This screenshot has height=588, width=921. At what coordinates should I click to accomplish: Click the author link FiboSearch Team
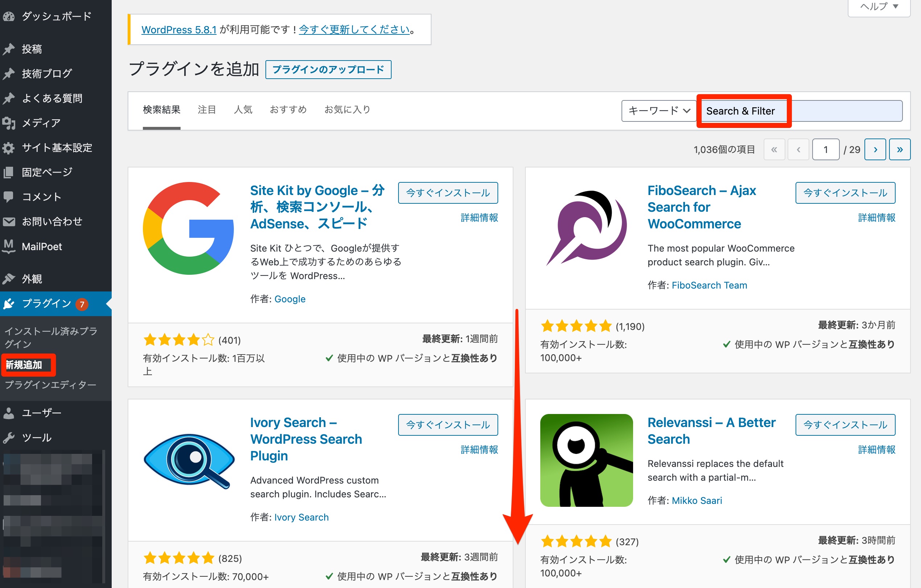click(710, 285)
